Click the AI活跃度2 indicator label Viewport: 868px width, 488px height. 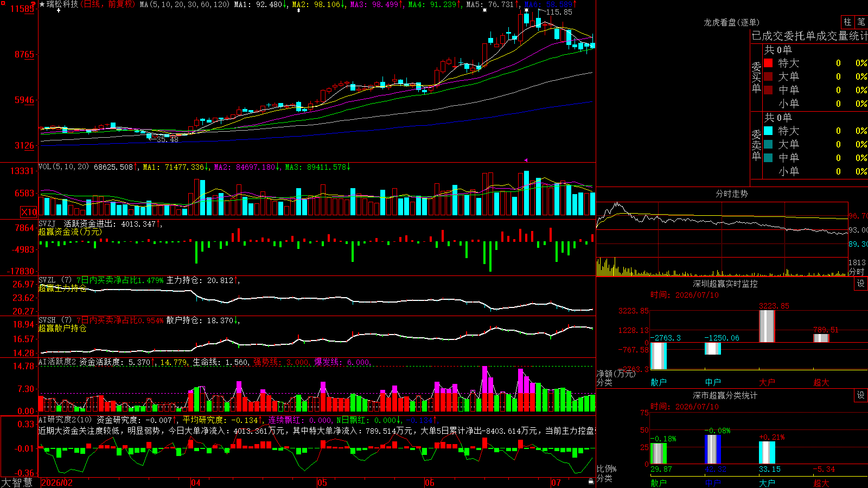coord(58,362)
